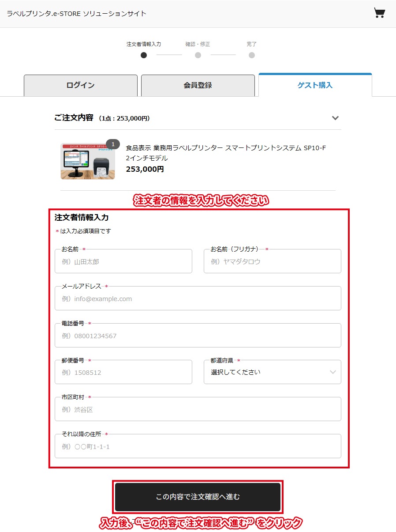Click the product name 食品表示 業務用ラベルプリンター
The width and height of the screenshot is (396, 532).
(x=226, y=153)
